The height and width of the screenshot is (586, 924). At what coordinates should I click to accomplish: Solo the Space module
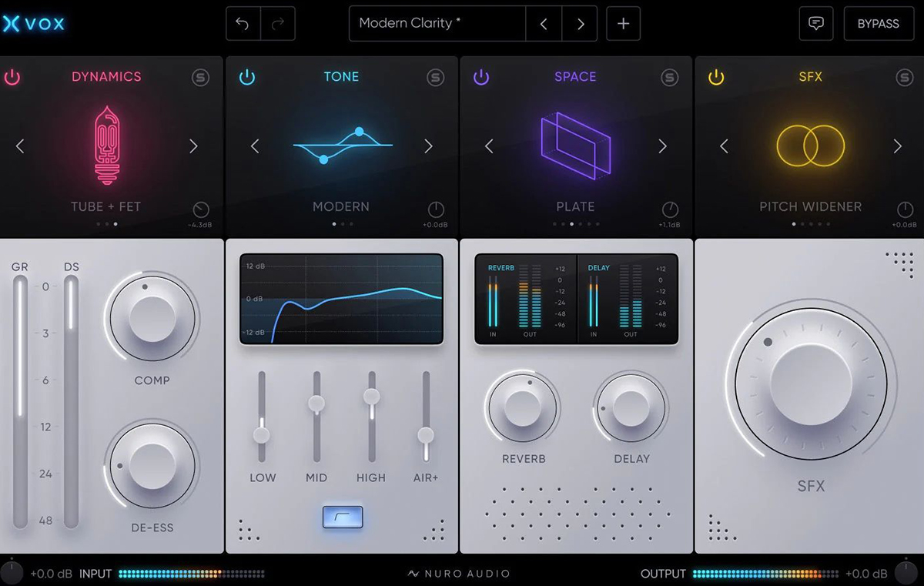(x=669, y=77)
